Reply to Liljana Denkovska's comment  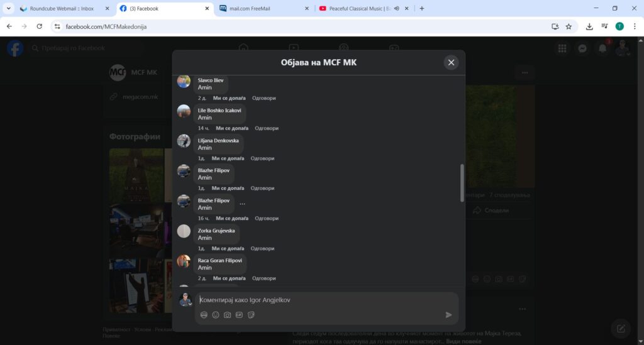click(x=262, y=158)
